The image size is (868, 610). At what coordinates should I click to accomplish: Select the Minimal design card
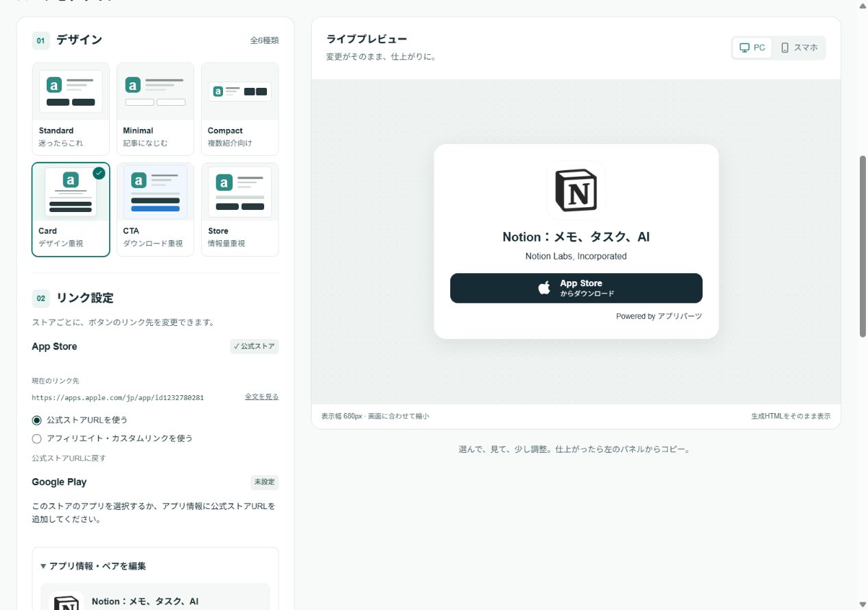click(155, 109)
